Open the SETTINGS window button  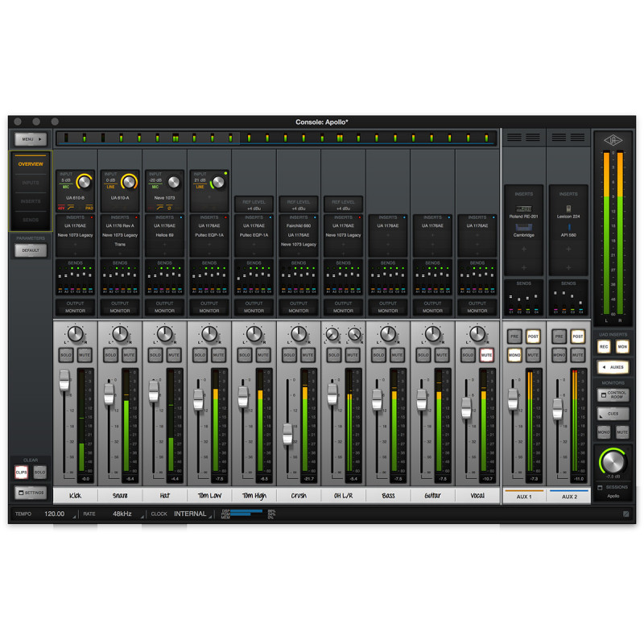[31, 493]
